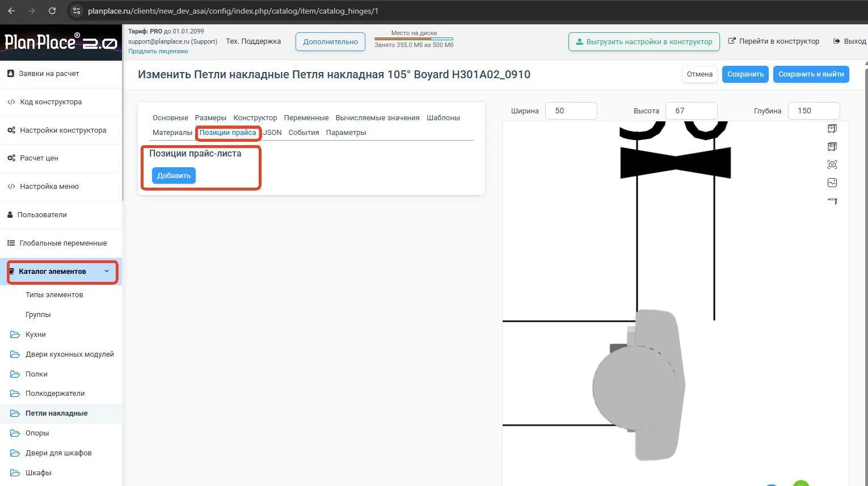The width and height of the screenshot is (868, 486).
Task: Click Сохранить и выйти button
Action: coord(811,74)
